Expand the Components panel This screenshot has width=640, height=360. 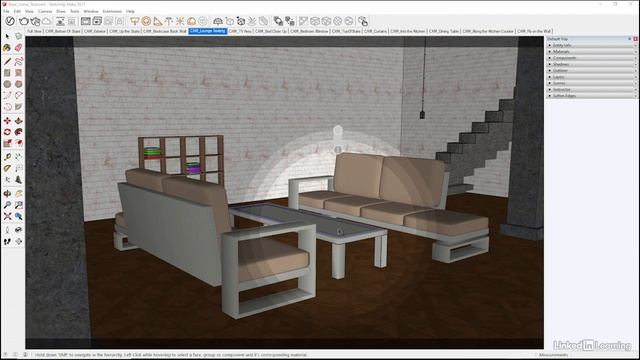click(x=591, y=58)
